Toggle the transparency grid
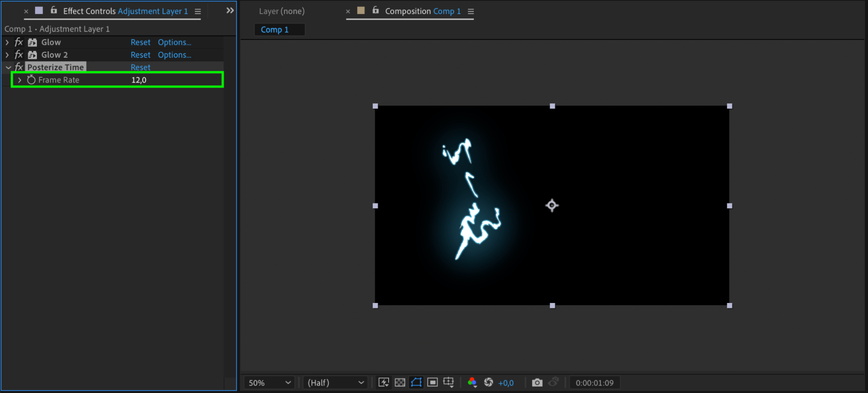 coord(400,383)
